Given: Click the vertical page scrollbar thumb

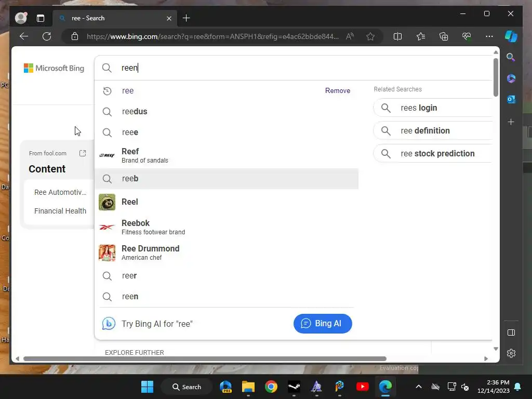Looking at the screenshot, I should tap(496, 77).
